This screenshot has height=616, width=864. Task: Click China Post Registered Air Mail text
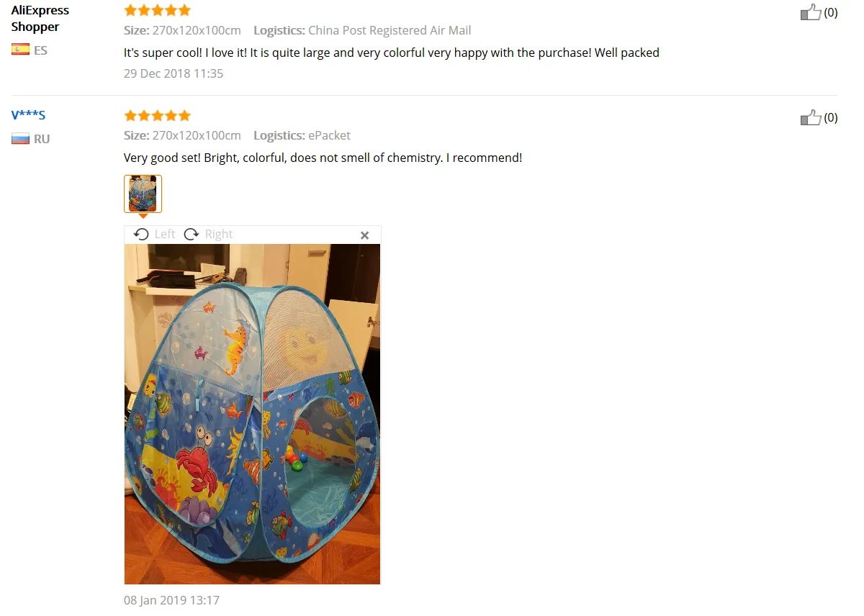click(390, 30)
